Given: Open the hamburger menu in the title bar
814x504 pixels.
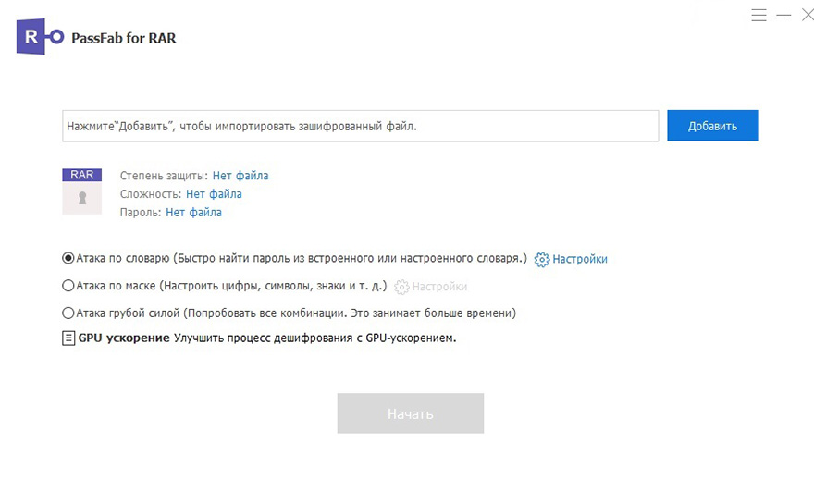Looking at the screenshot, I should pos(758,15).
